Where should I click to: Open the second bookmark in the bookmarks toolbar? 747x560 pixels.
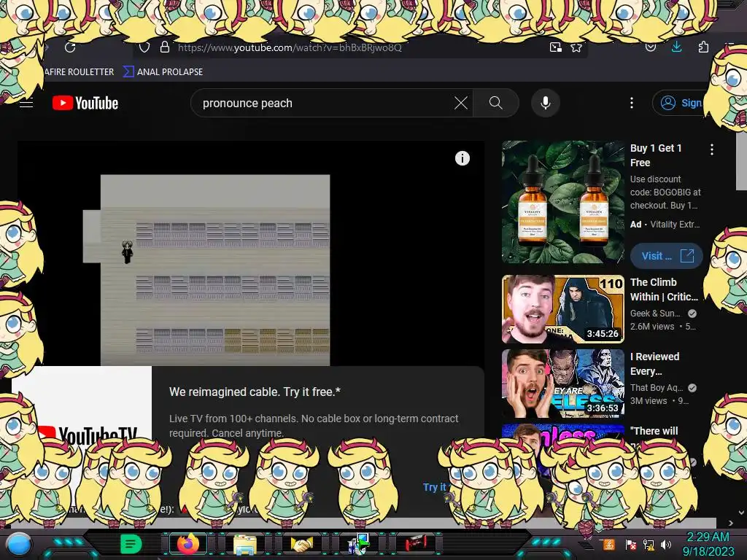[x=163, y=72]
